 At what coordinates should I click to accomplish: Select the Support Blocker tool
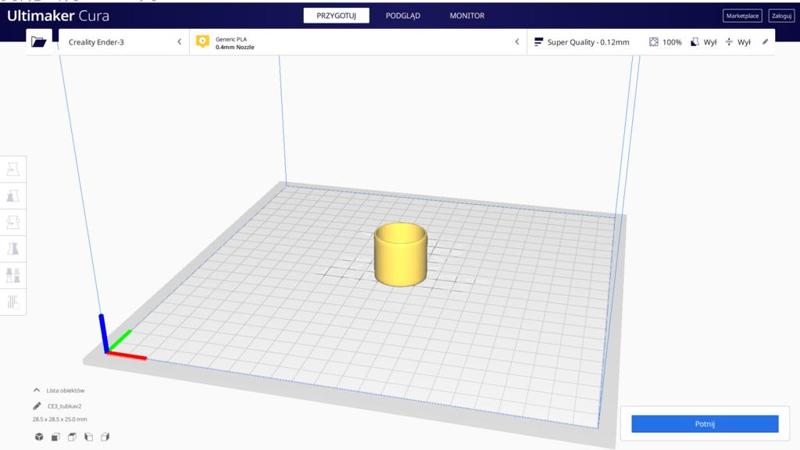point(13,302)
